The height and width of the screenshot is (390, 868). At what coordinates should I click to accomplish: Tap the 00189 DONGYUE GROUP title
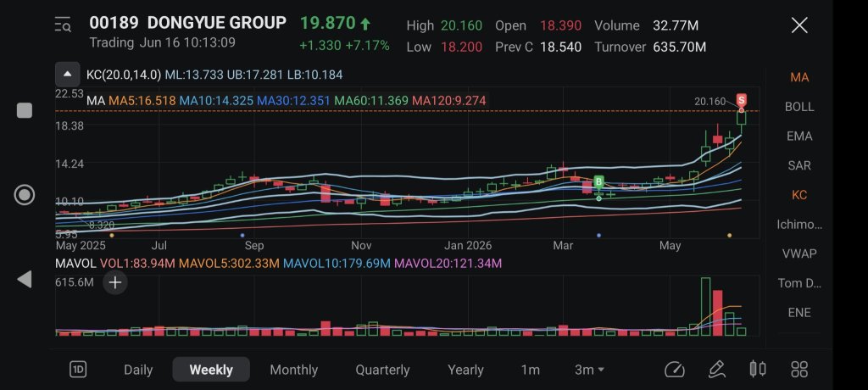click(187, 23)
